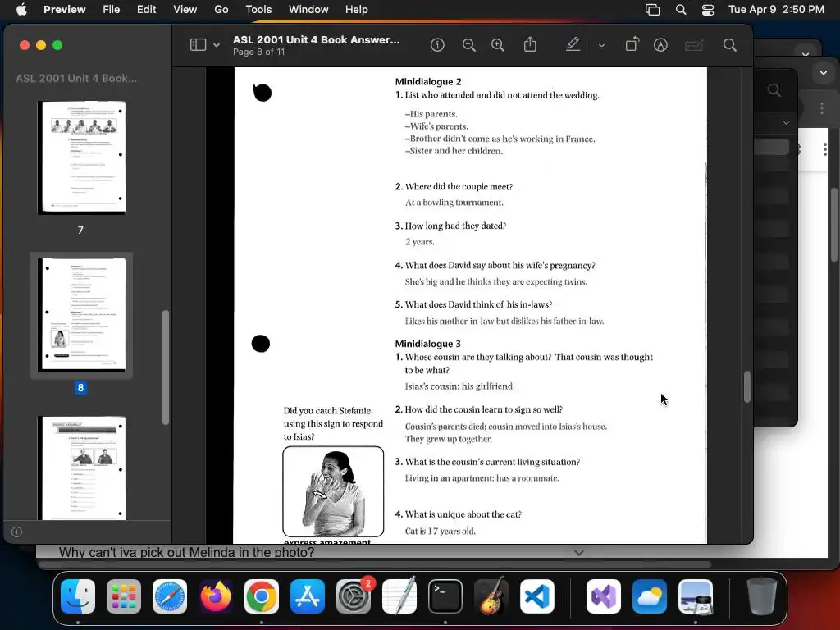This screenshot has height=630, width=840.
Task: Zoom out of the PDF page
Action: coord(468,45)
